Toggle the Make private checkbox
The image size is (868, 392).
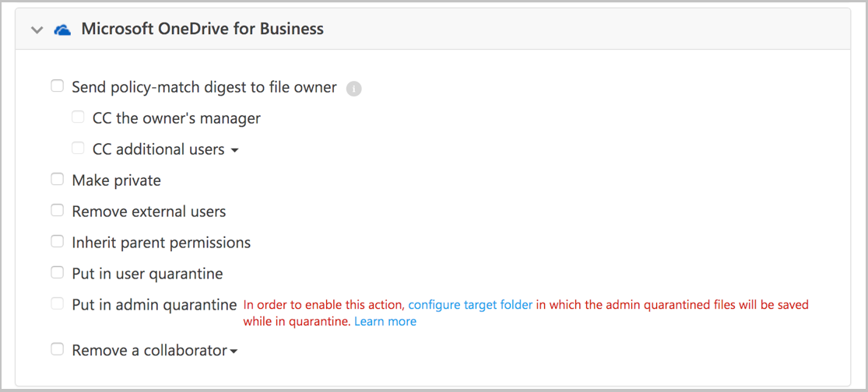(x=58, y=180)
